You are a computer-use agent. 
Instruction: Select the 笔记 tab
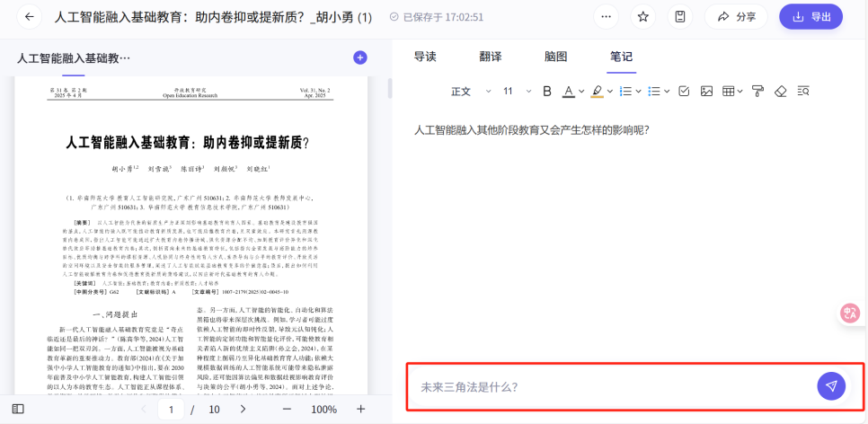[x=621, y=57]
